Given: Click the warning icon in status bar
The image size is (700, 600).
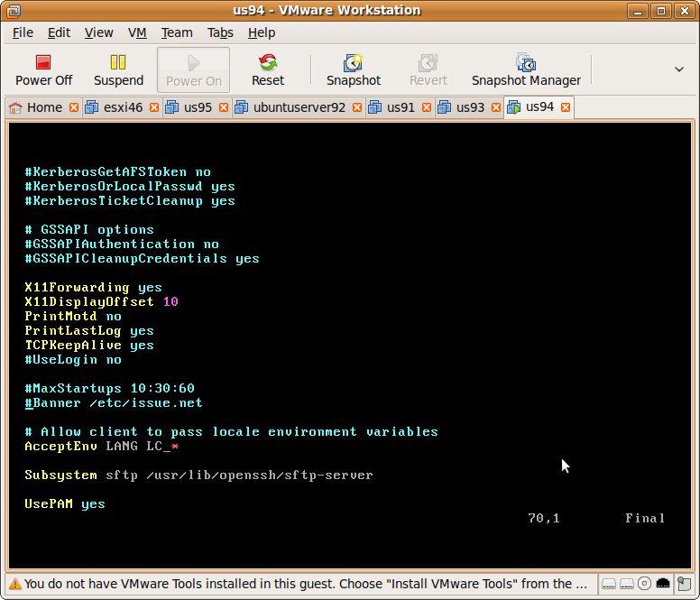Looking at the screenshot, I should click(x=14, y=584).
